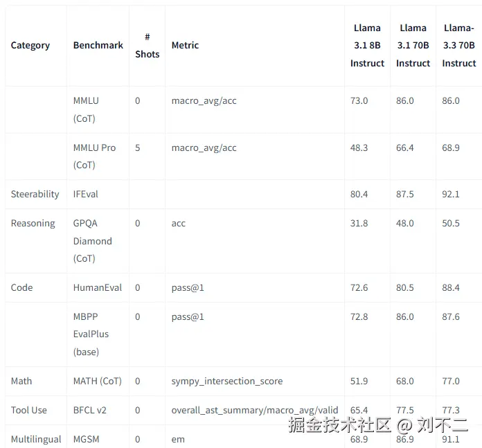Click the "overall_ast_summary/macro_avg/valid" metric cell
Viewport: 482px width, 448px height.
[x=255, y=411]
